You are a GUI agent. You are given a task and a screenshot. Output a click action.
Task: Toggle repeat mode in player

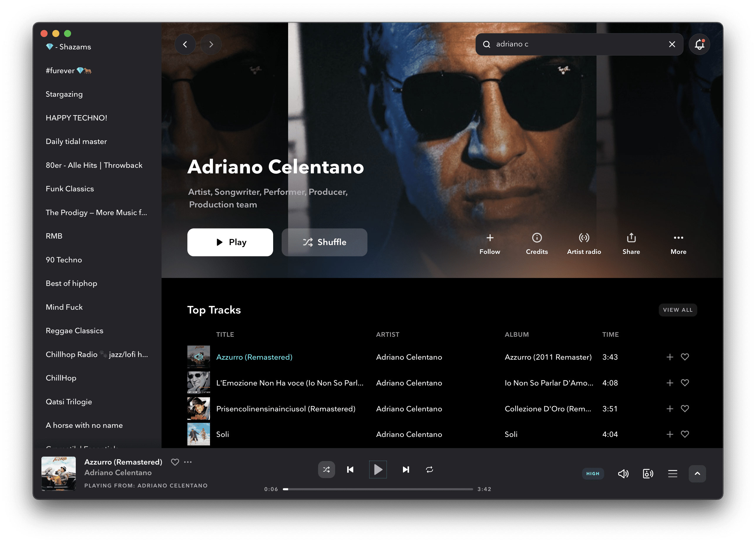click(429, 469)
